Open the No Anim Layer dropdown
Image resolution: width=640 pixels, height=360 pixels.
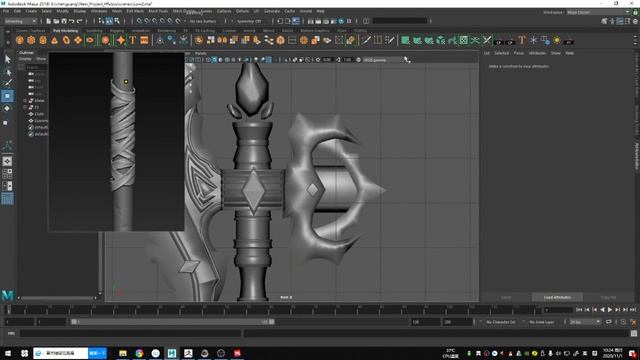click(542, 322)
